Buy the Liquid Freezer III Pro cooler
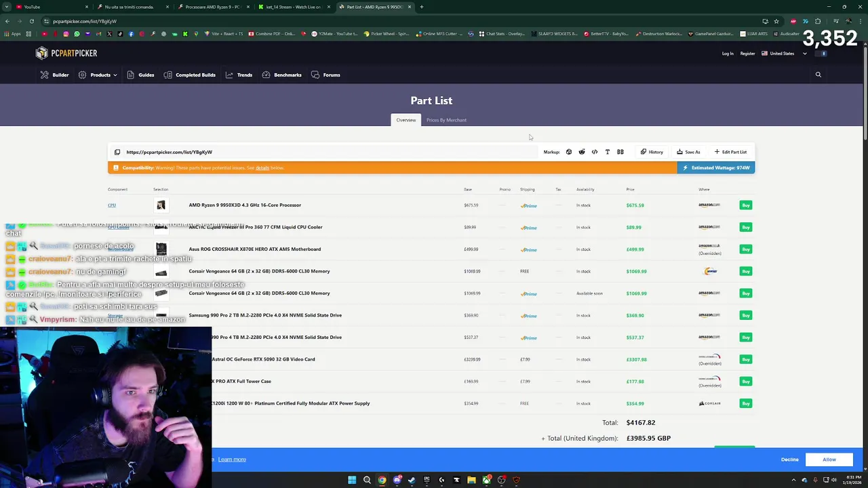 point(746,227)
